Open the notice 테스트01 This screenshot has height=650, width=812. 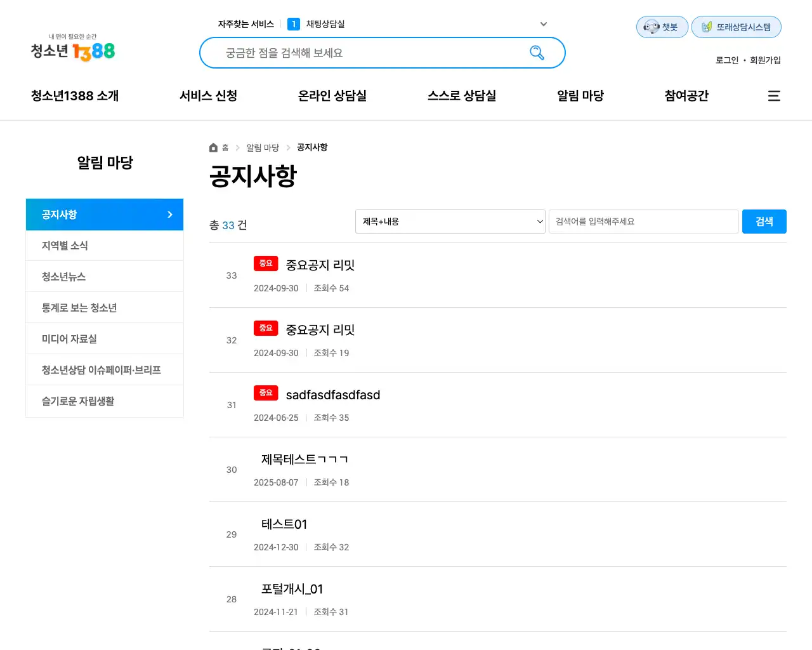pos(284,524)
